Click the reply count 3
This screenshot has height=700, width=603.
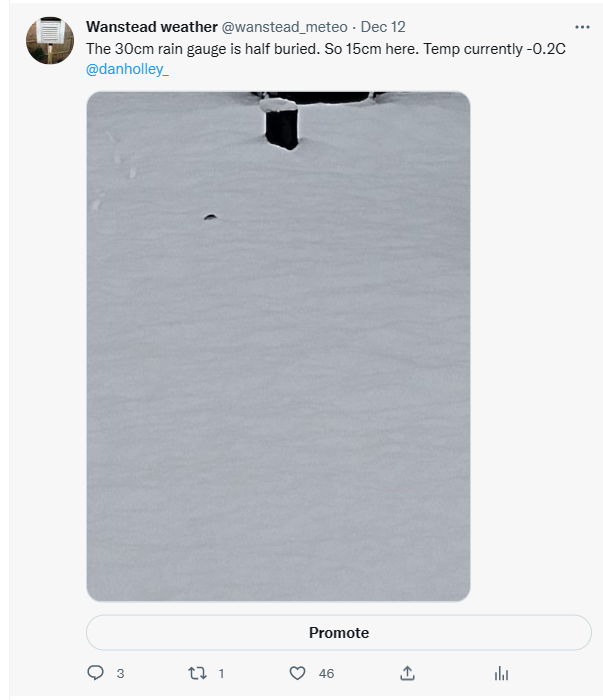coord(120,674)
